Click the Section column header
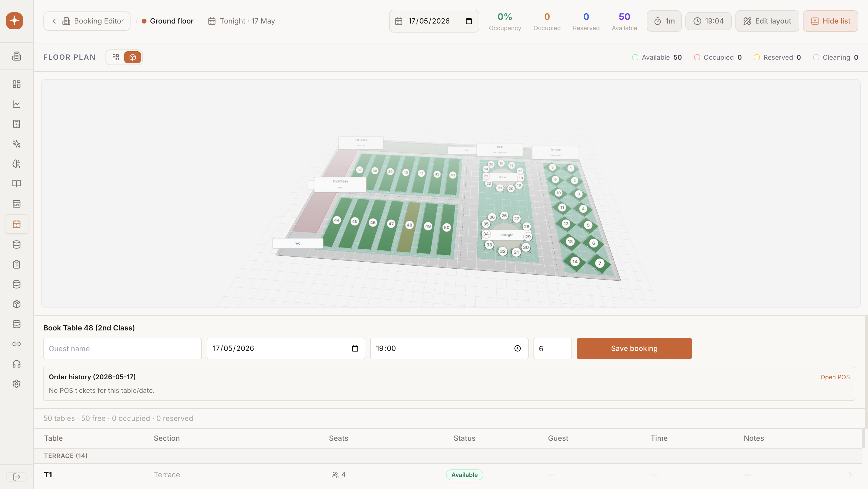The image size is (868, 489). [167, 438]
